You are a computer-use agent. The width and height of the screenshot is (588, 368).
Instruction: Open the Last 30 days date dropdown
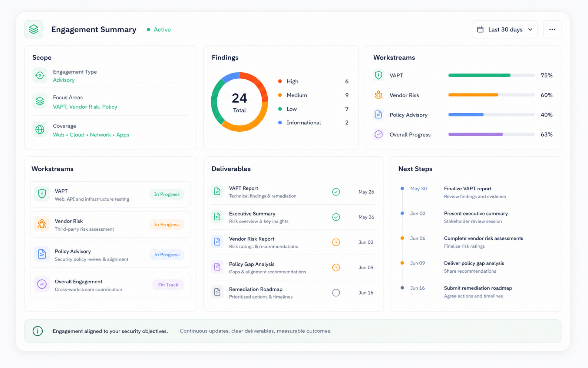coord(505,29)
